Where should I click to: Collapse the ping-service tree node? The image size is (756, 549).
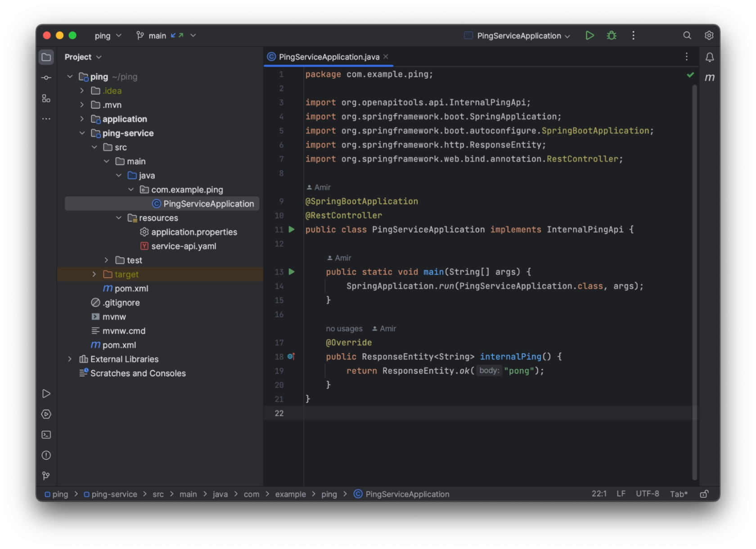coord(82,133)
